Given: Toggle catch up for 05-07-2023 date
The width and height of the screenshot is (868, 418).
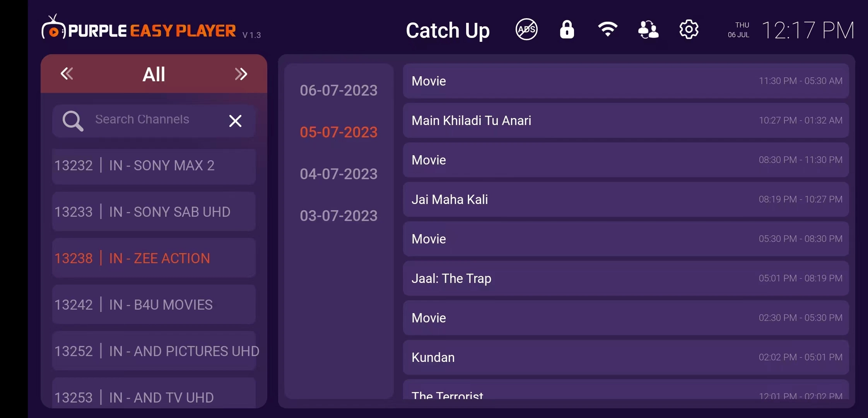Looking at the screenshot, I should pyautogui.click(x=339, y=131).
